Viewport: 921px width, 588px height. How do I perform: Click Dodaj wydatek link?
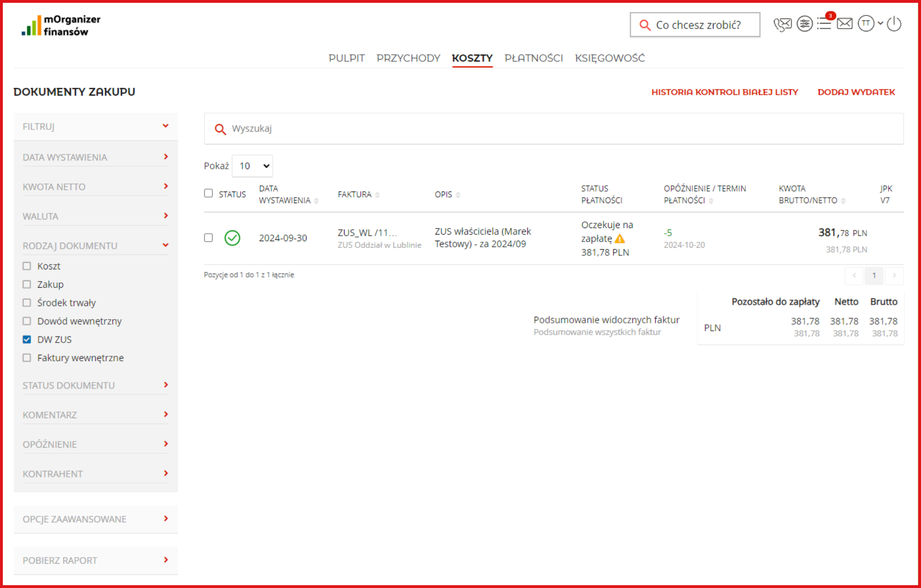click(x=856, y=92)
